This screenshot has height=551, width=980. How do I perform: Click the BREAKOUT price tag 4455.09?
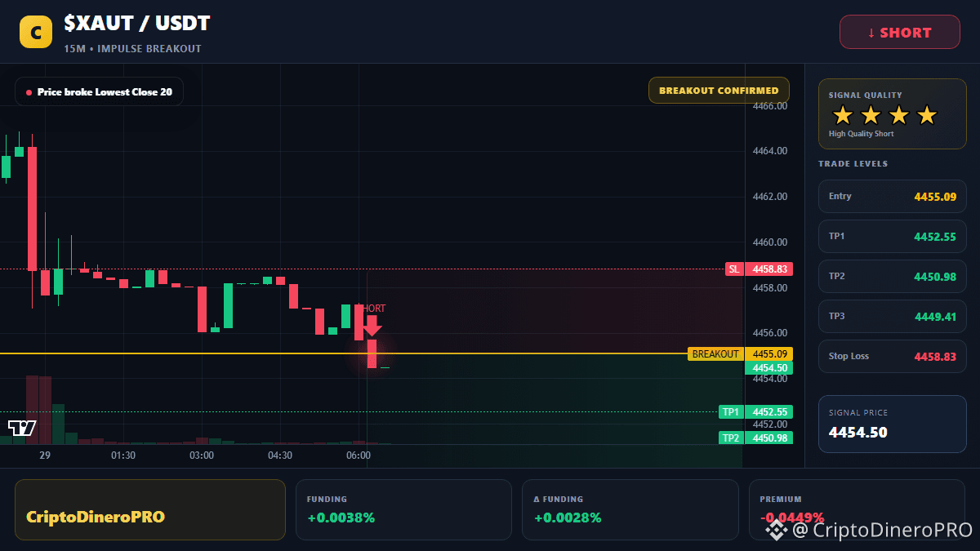point(740,354)
